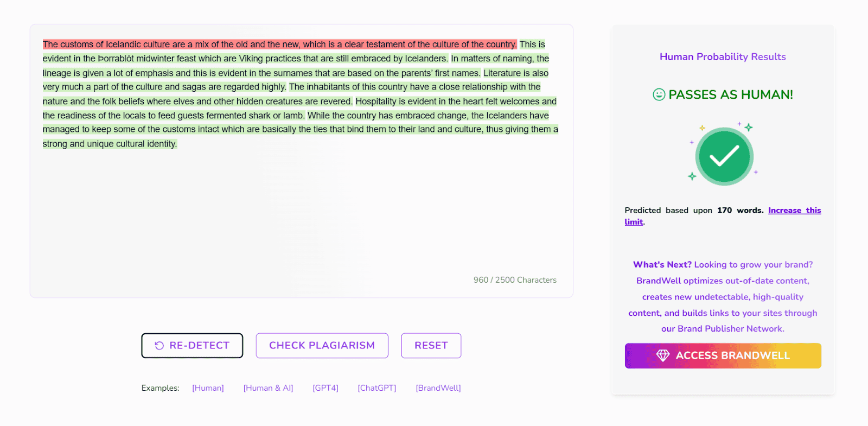The image size is (868, 426).
Task: Click the 'Human Probability Results' heading
Action: pyautogui.click(x=723, y=57)
